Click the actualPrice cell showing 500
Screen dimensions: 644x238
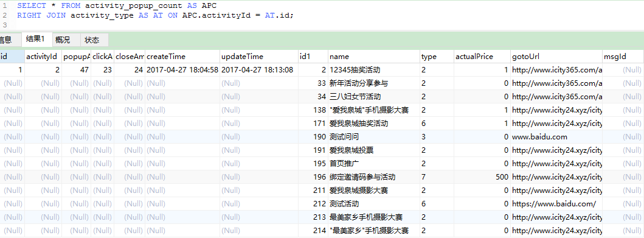click(482, 177)
